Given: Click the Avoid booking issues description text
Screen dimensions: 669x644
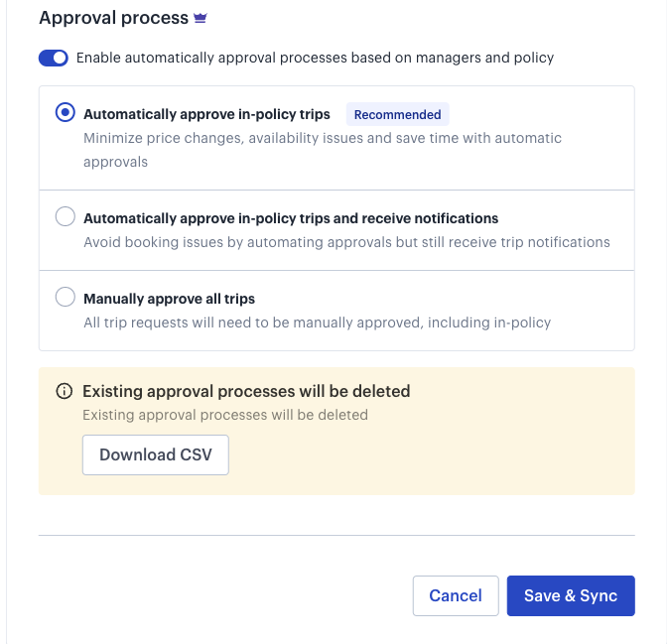Looking at the screenshot, I should (x=346, y=242).
